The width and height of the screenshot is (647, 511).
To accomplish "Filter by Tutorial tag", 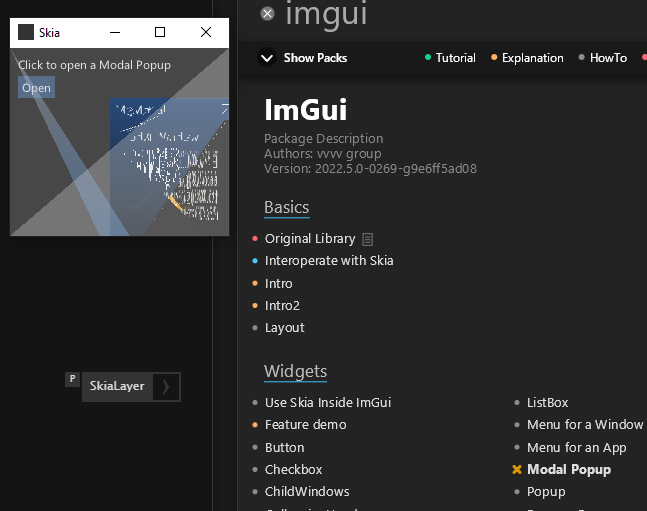I will click(450, 58).
